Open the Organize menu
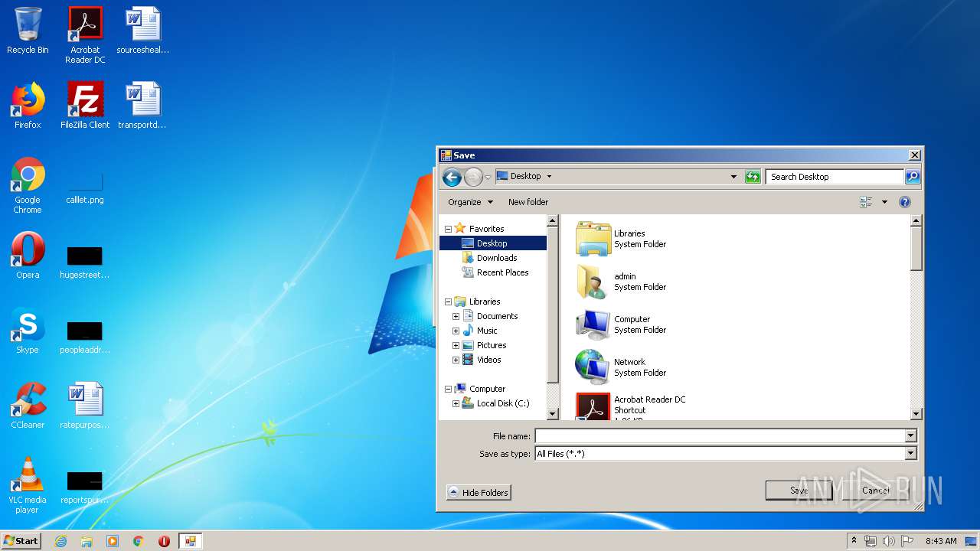This screenshot has width=980, height=551. coord(471,202)
